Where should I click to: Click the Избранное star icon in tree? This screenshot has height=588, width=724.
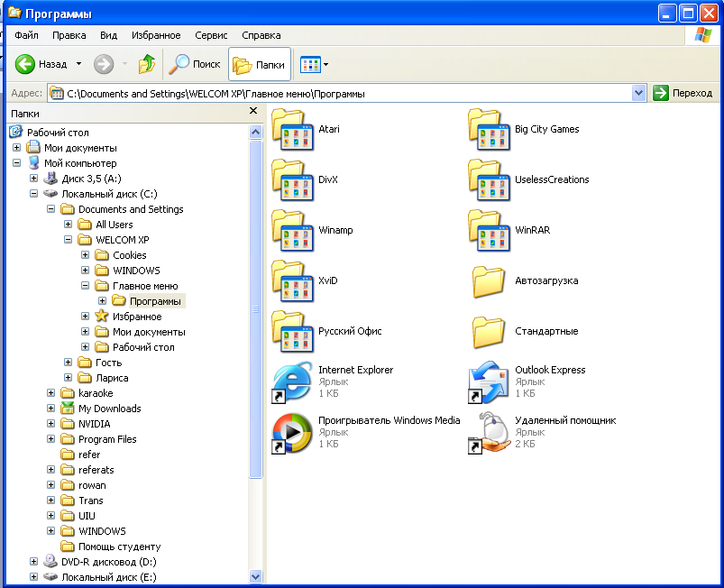102,316
